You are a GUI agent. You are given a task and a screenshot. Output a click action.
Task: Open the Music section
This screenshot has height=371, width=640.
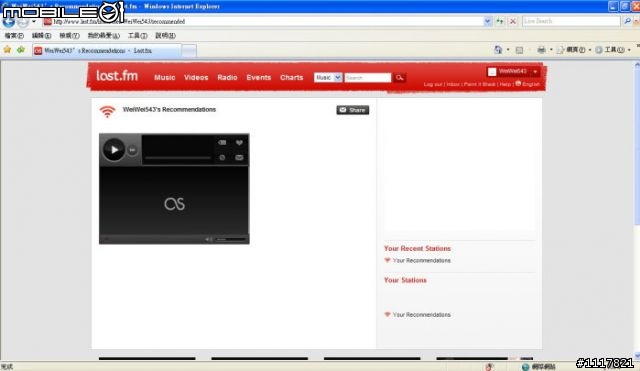(x=164, y=77)
